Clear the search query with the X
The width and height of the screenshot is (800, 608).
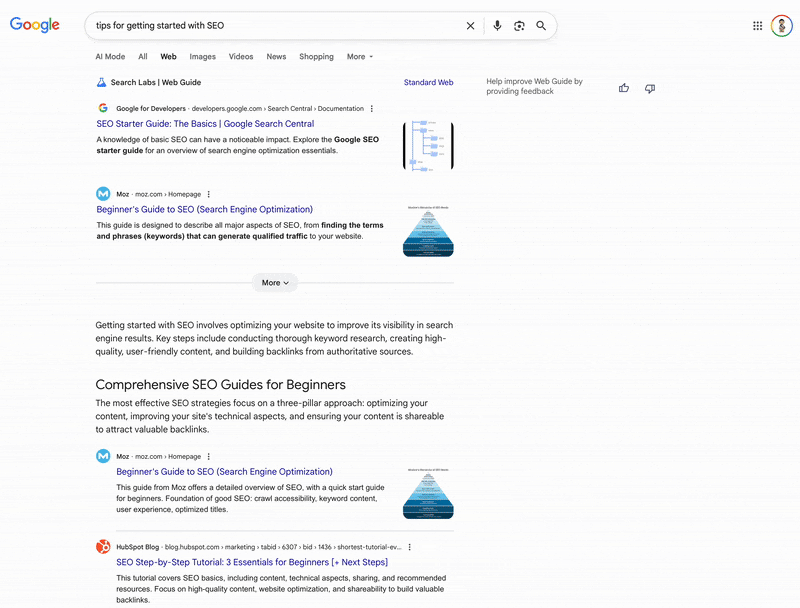coord(470,26)
